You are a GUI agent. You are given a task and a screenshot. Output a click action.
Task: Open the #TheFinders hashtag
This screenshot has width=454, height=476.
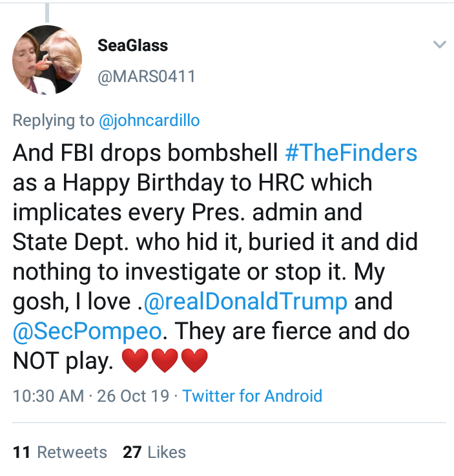[351, 153]
